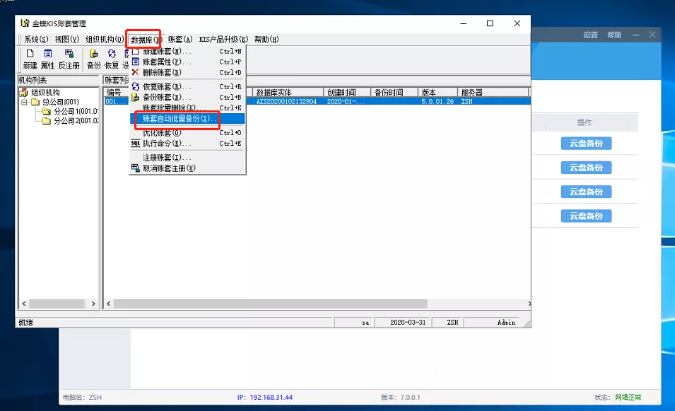675x411 pixels.
Task: Click the 2020-03-31 status bar date
Action: point(408,322)
